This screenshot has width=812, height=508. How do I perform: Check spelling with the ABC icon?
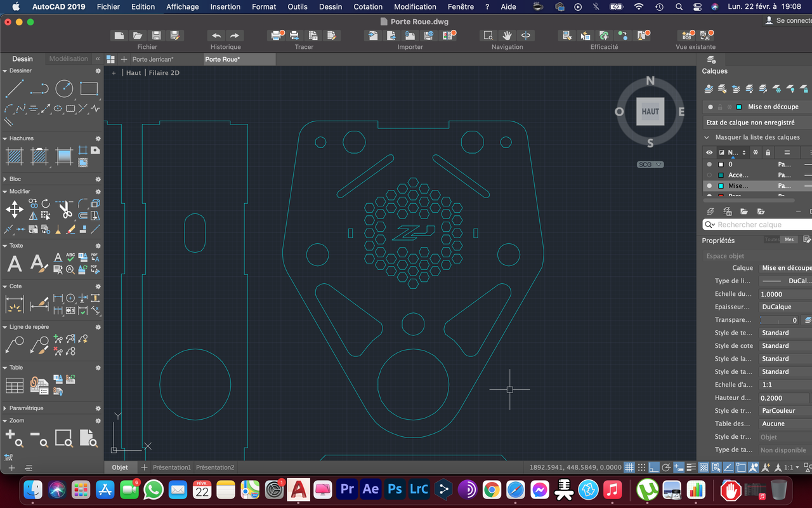70,257
